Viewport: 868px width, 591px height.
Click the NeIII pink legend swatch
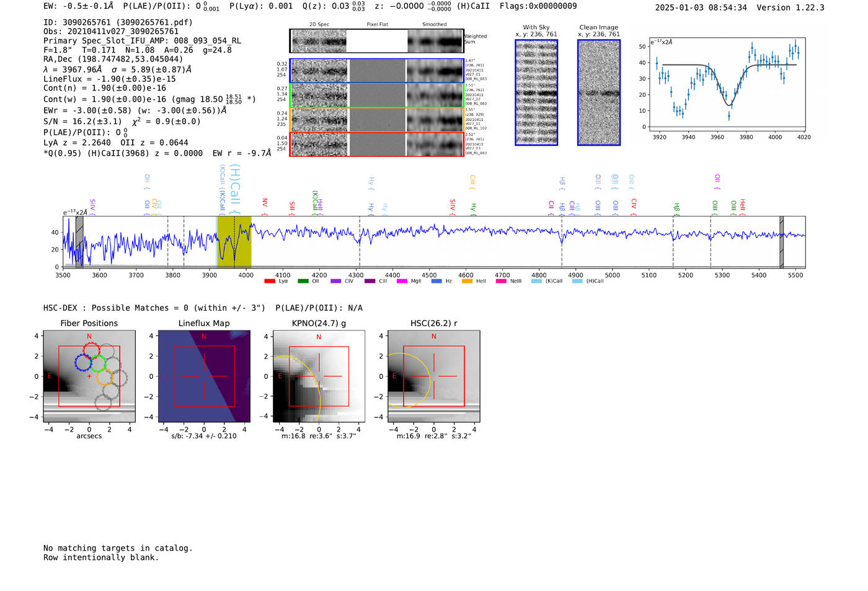tap(501, 281)
